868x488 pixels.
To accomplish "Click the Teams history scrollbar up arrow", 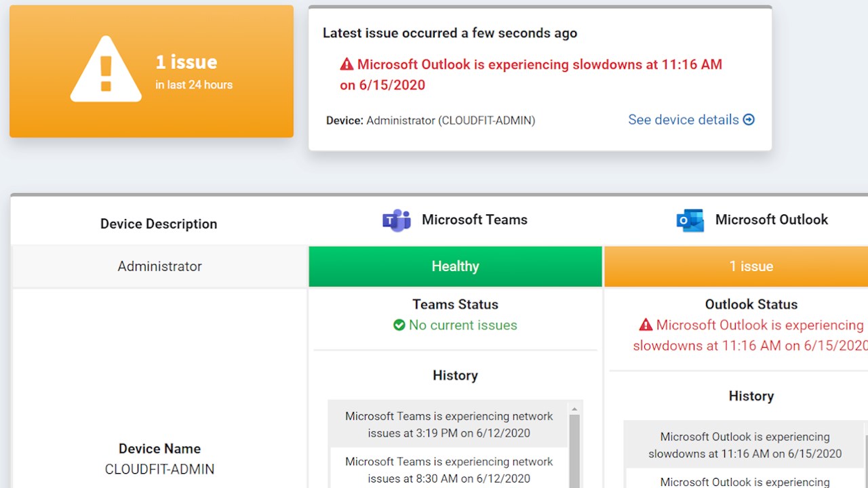I will click(x=574, y=409).
